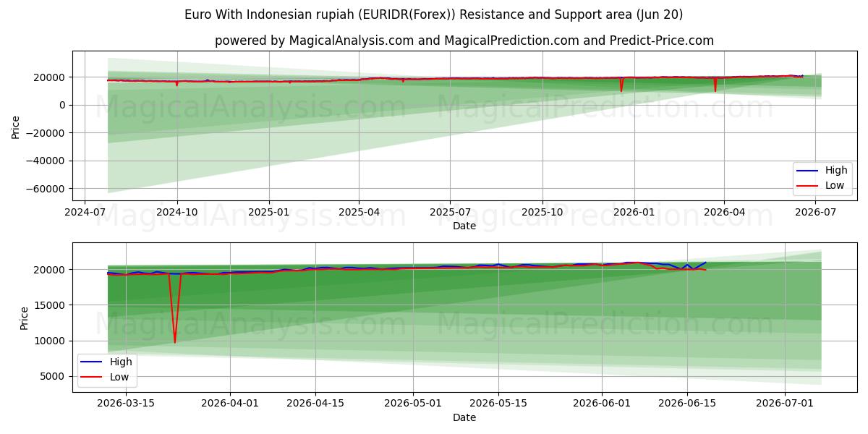868x434 pixels.
Task: Click the '2025-07' tick label on upper chart
Action: pyautogui.click(x=450, y=212)
